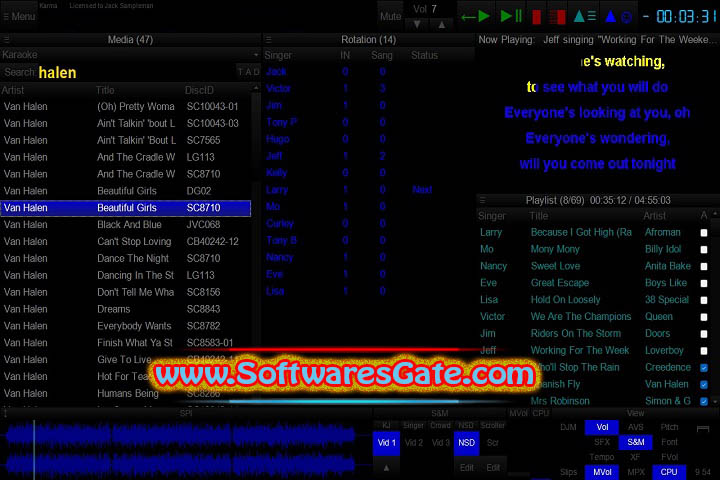Screen dimensions: 720x480
Task: Click the small window icon beside Pitch
Action: 703,428
